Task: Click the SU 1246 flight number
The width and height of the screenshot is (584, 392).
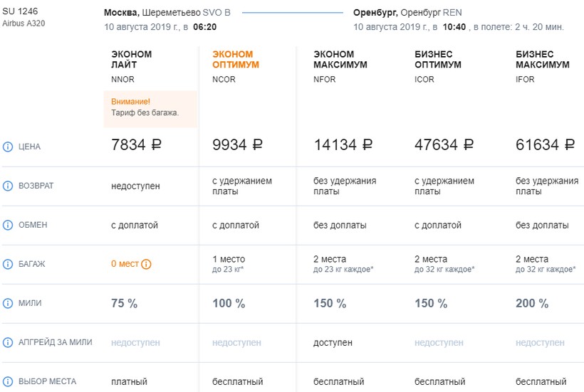Action: click(x=20, y=11)
